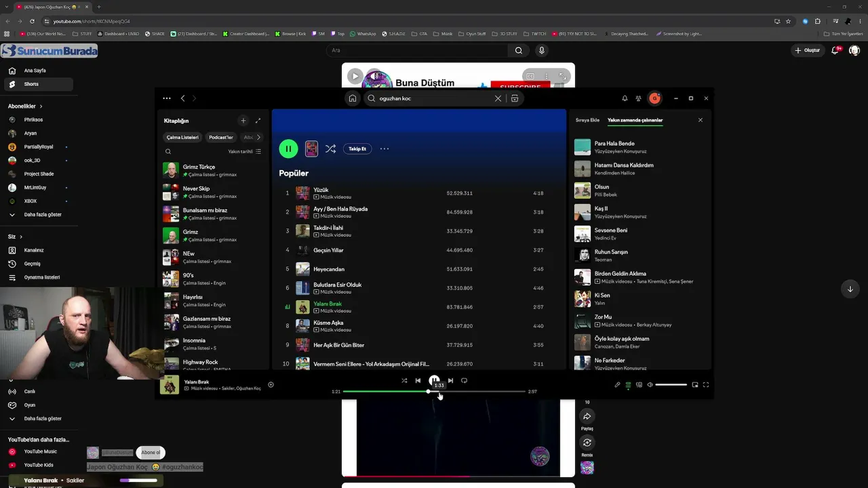
Task: Subscribe with the 'Abone ol' button
Action: click(151, 453)
